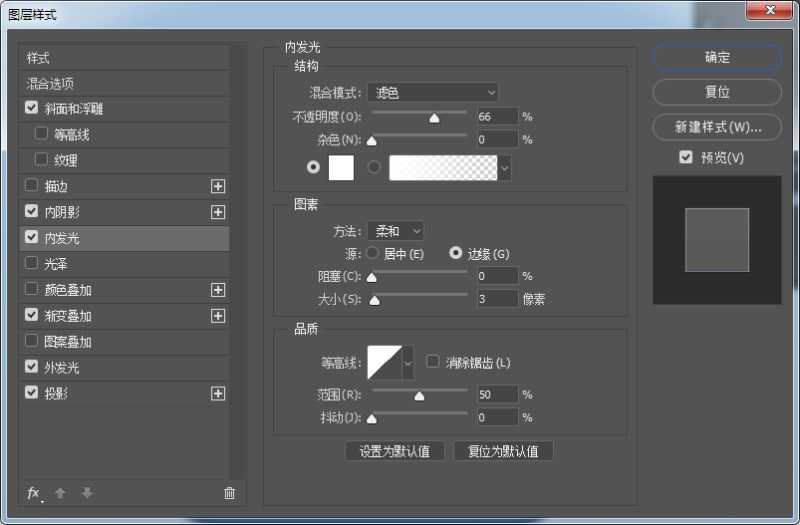Viewport: 800px width, 525px height.
Task: Click the 等高线 contour thumbnail
Action: [385, 363]
